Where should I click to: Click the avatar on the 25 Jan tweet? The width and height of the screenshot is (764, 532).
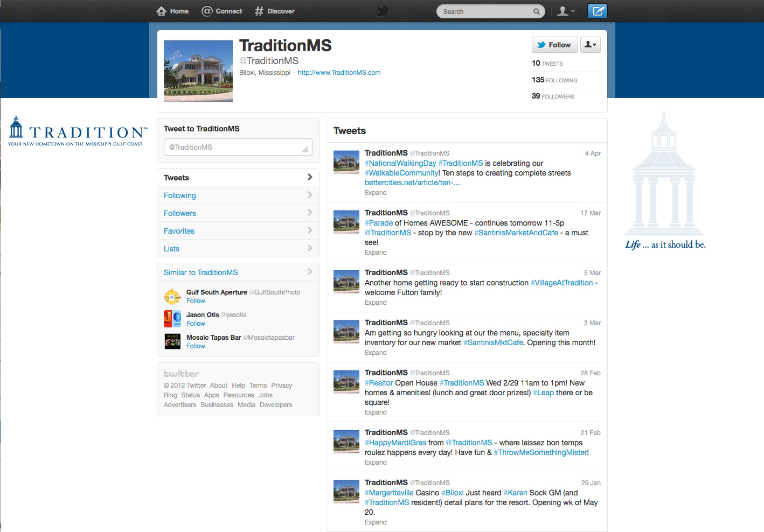pos(346,492)
